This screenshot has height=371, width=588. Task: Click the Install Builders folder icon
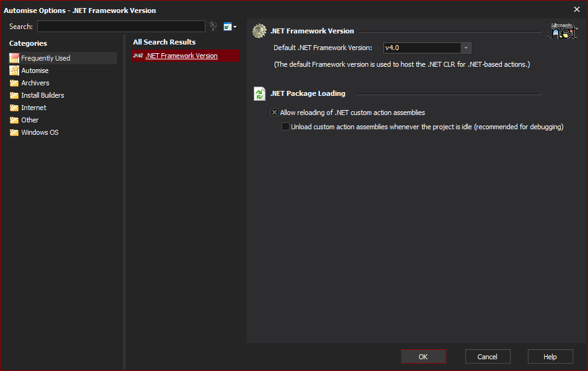(14, 95)
